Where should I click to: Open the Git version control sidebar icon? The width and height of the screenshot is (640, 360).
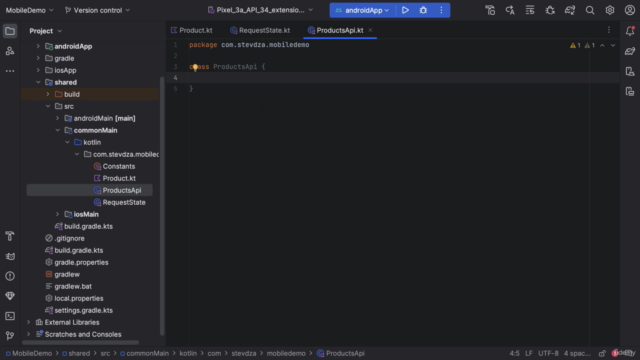pyautogui.click(x=10, y=336)
